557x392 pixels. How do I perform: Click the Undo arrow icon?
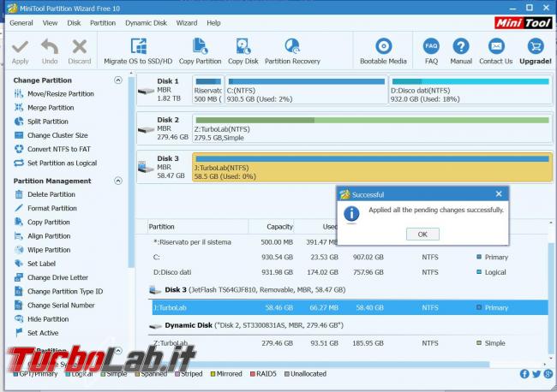point(50,46)
